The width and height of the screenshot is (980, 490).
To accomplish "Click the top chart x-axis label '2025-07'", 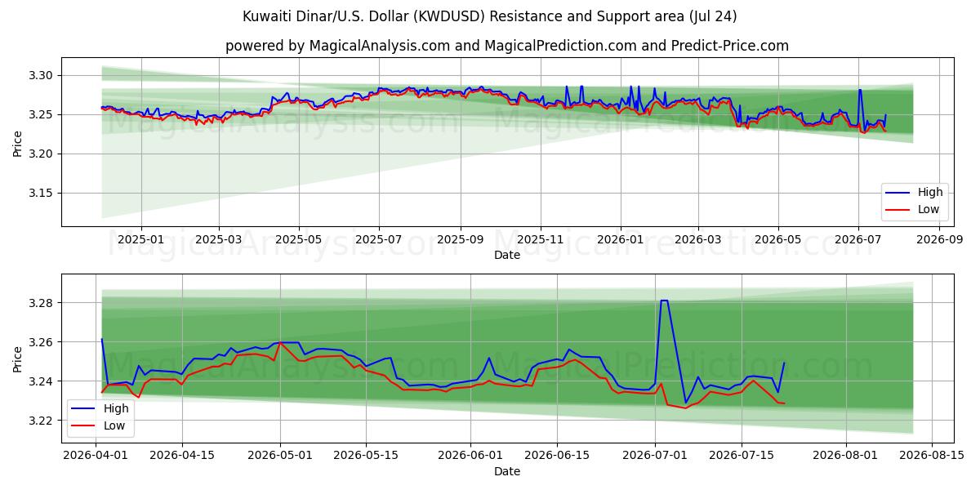I will click(x=379, y=240).
